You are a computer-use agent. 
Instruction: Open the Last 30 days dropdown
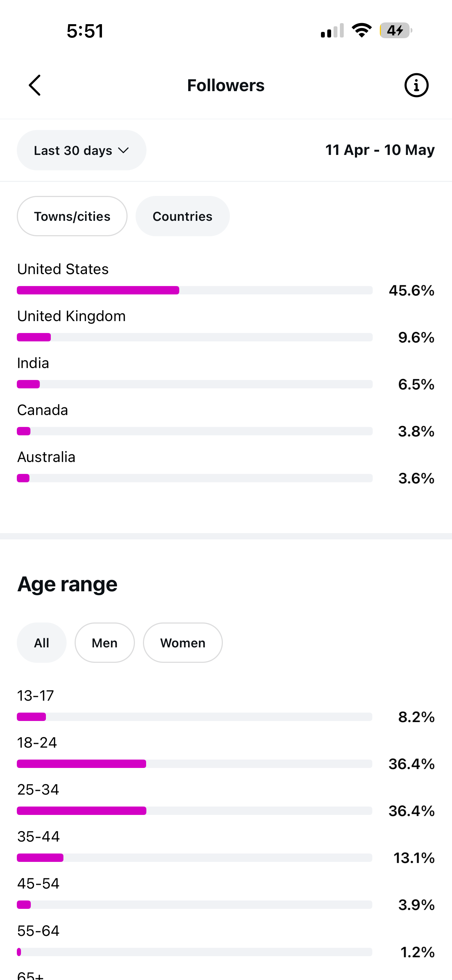81,150
